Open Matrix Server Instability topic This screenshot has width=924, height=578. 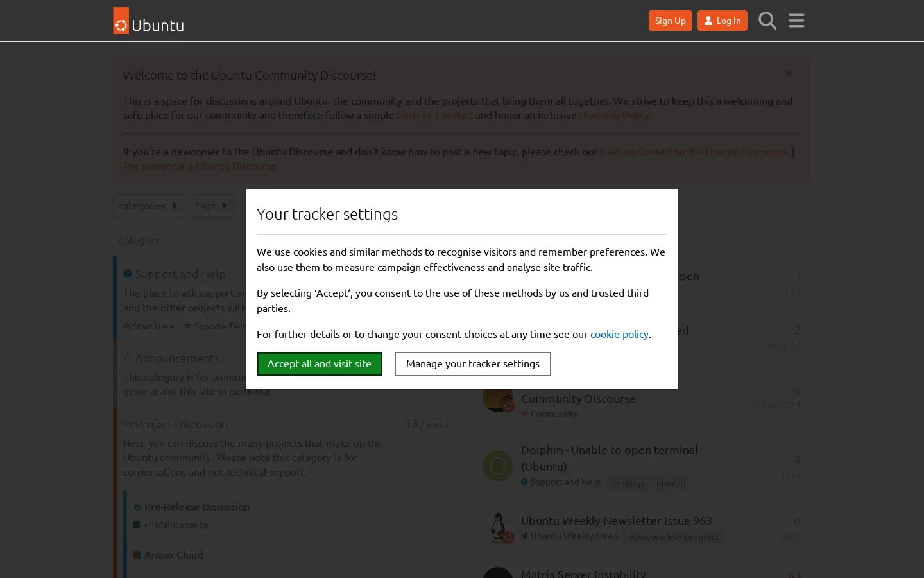[583, 573]
